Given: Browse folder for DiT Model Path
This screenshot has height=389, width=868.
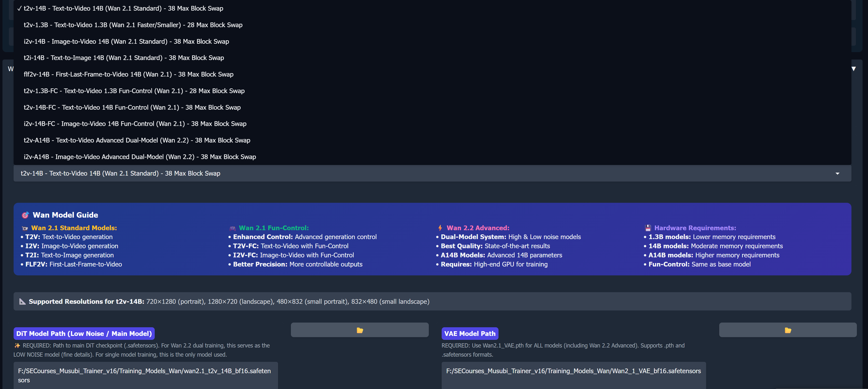Looking at the screenshot, I should tap(360, 330).
